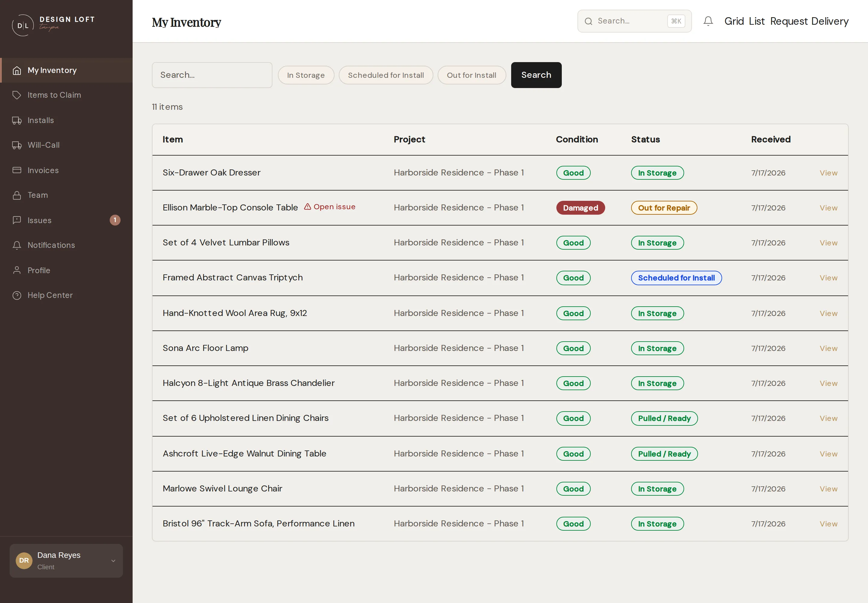Click the Design Loft DL logo
Screen dimensions: 868x603
tap(53, 25)
